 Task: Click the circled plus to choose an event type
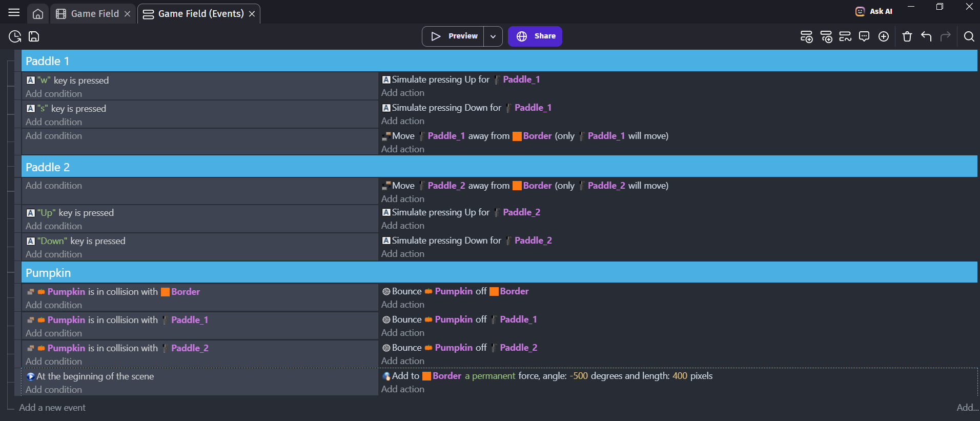point(884,36)
